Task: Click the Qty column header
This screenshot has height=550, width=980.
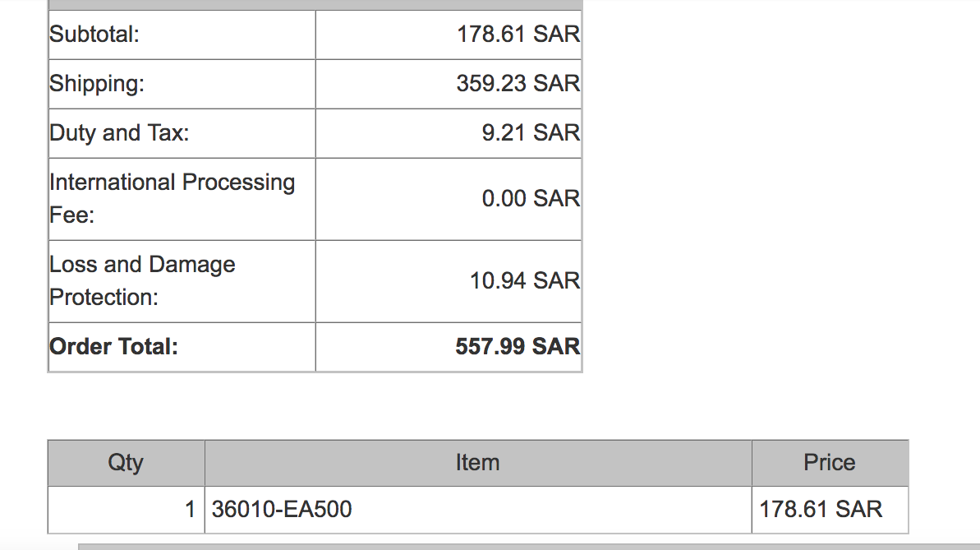Action: pyautogui.click(x=126, y=463)
